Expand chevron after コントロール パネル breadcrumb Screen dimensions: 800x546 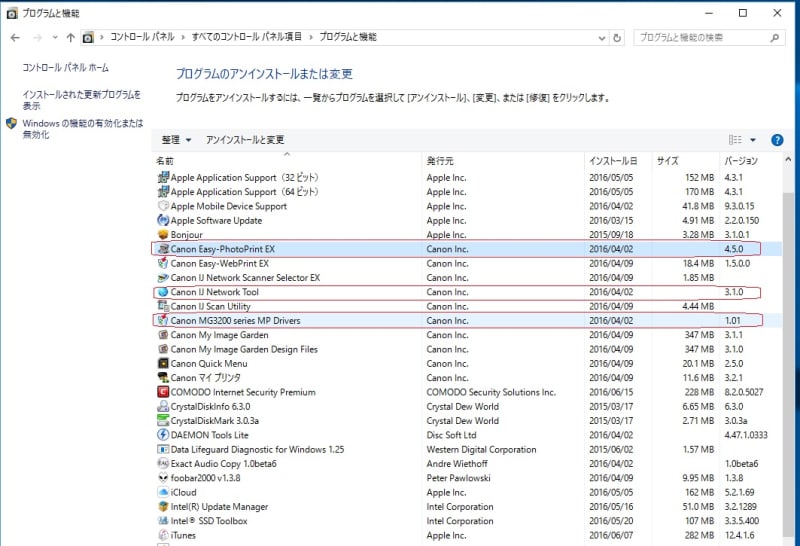pyautogui.click(x=183, y=37)
